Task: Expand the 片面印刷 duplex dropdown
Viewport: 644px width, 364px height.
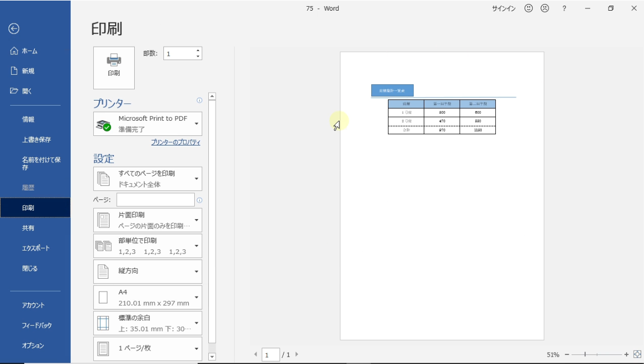Action: click(148, 220)
